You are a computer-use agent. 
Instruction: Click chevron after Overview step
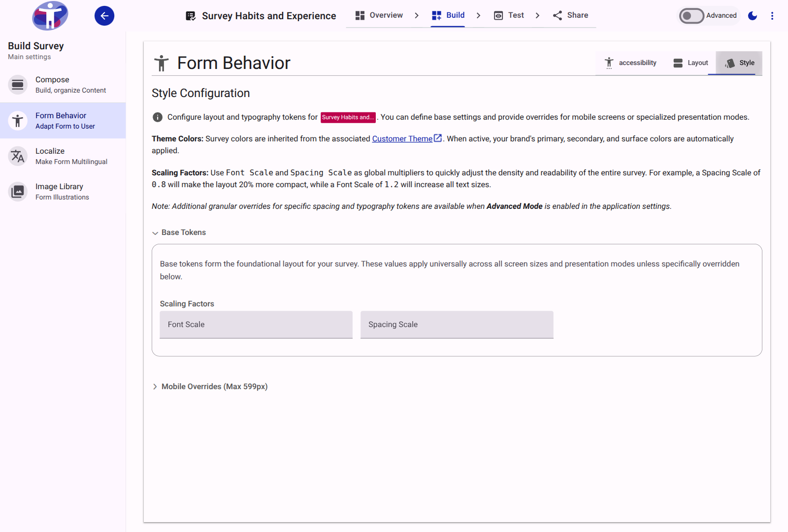(x=417, y=15)
